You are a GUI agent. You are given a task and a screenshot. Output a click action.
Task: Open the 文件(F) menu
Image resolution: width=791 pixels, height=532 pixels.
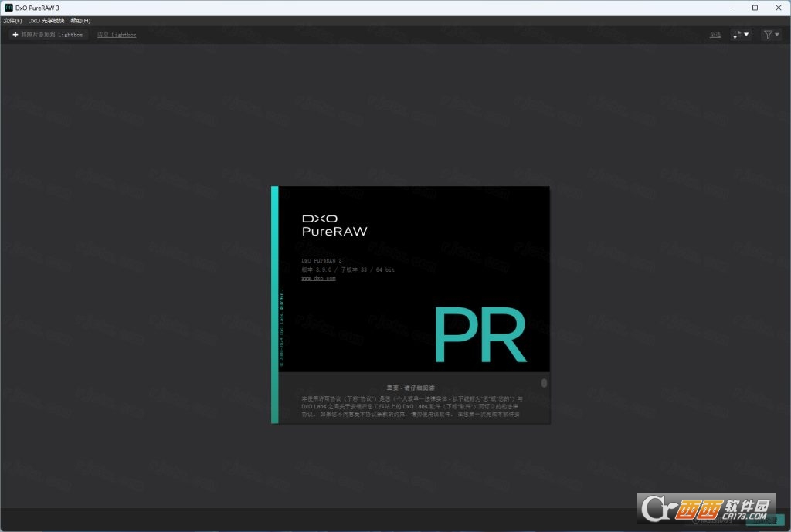coord(12,21)
